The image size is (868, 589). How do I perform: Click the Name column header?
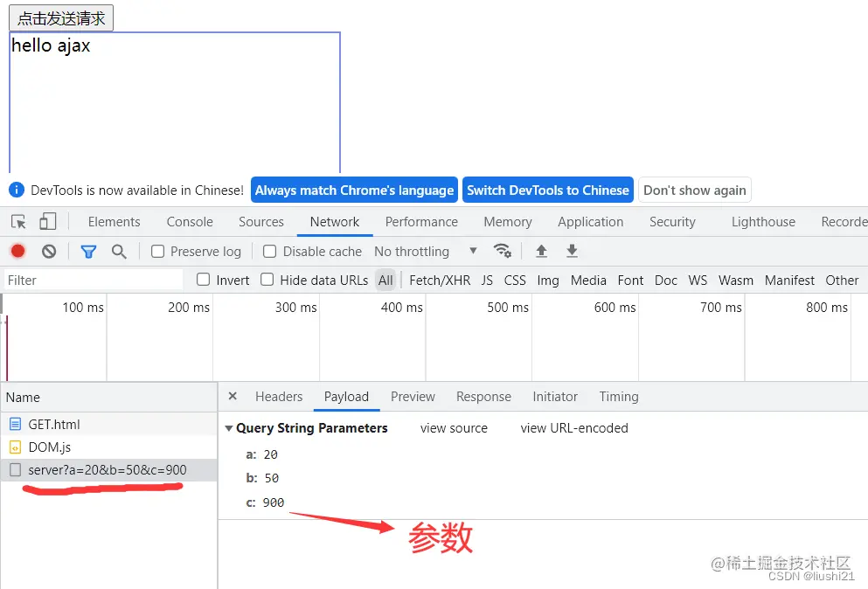[109, 398]
